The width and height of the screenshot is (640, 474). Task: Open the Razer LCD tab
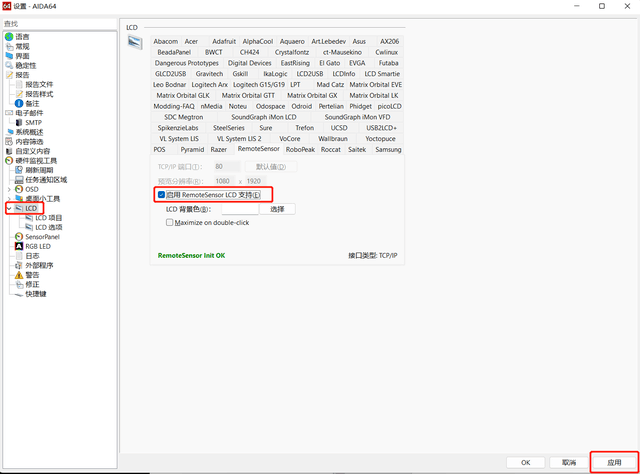[x=219, y=149]
